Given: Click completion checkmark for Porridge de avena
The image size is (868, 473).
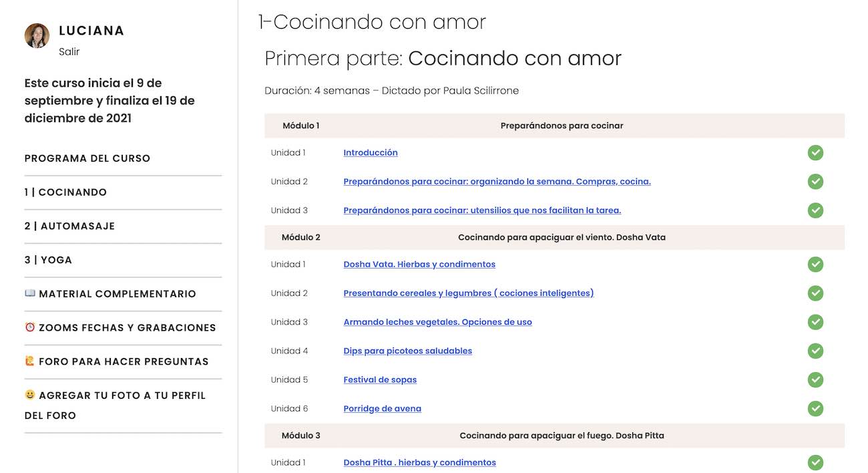Looking at the screenshot, I should (x=815, y=409).
